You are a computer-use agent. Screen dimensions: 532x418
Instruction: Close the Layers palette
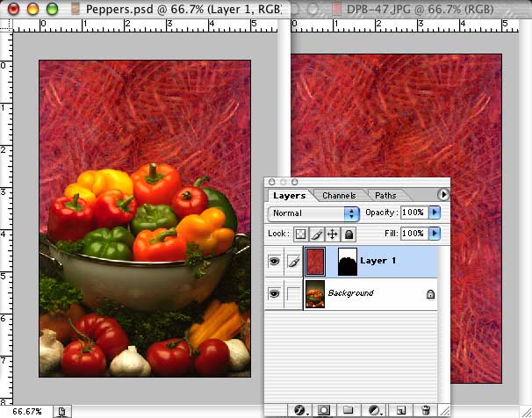point(272,182)
